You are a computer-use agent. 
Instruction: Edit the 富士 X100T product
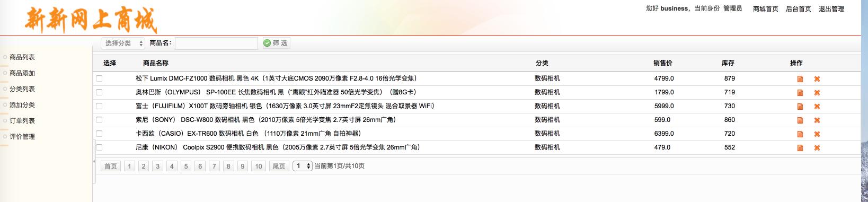[x=800, y=107]
